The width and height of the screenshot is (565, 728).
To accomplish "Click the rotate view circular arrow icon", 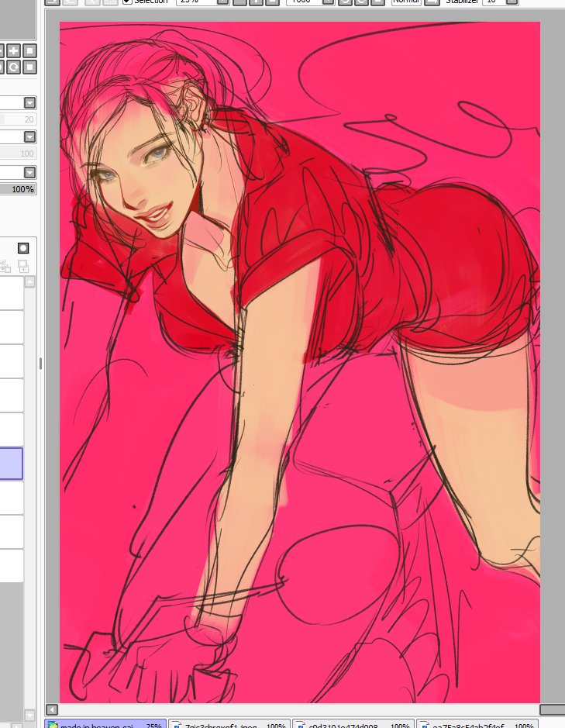I will 13,67.
